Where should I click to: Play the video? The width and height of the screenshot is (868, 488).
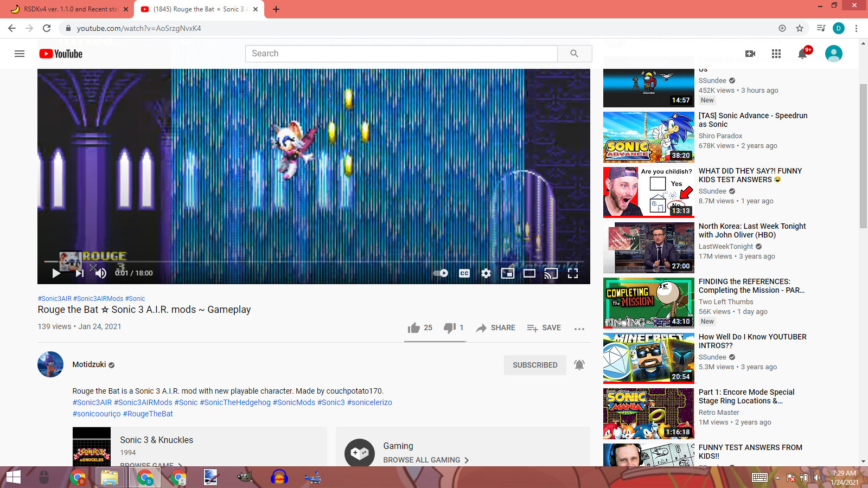pyautogui.click(x=56, y=273)
